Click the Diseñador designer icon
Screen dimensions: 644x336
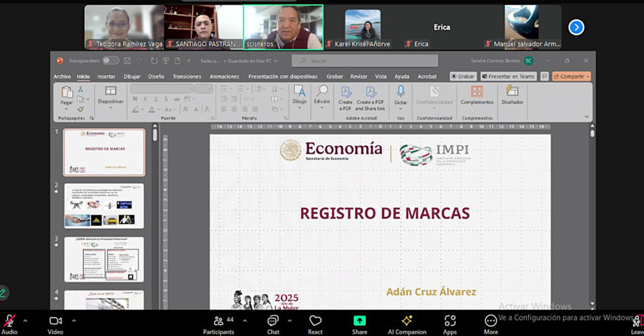512,90
